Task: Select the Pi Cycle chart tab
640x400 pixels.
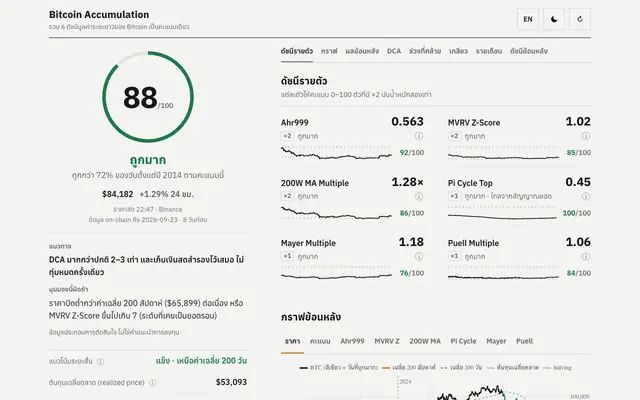Action: pos(463,341)
